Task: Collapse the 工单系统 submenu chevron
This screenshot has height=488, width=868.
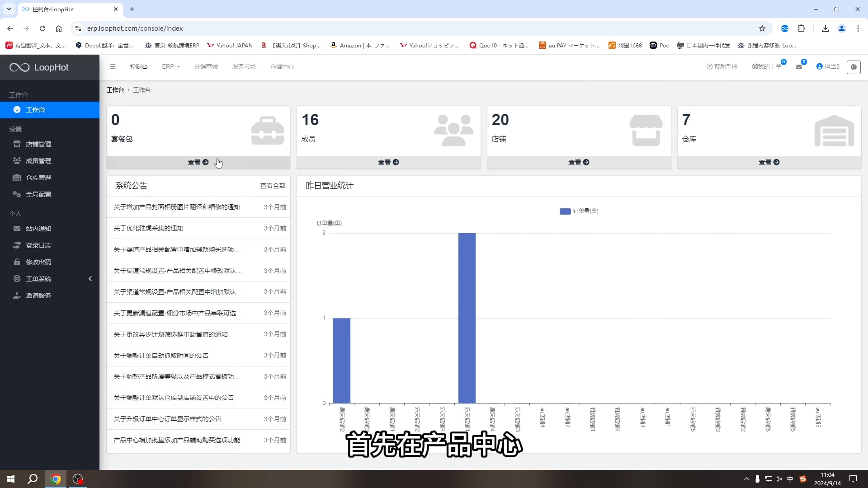Action: click(x=90, y=279)
